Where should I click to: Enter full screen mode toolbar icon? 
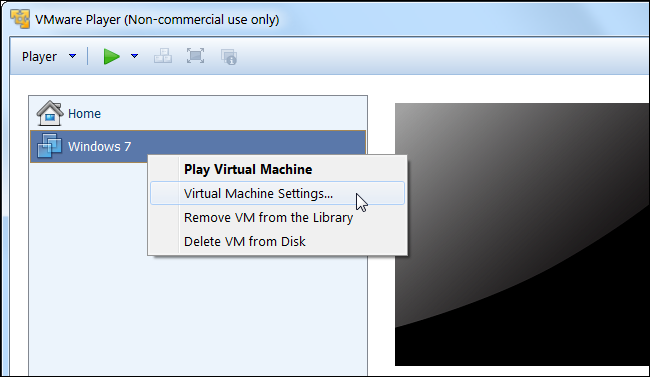pyautogui.click(x=195, y=56)
